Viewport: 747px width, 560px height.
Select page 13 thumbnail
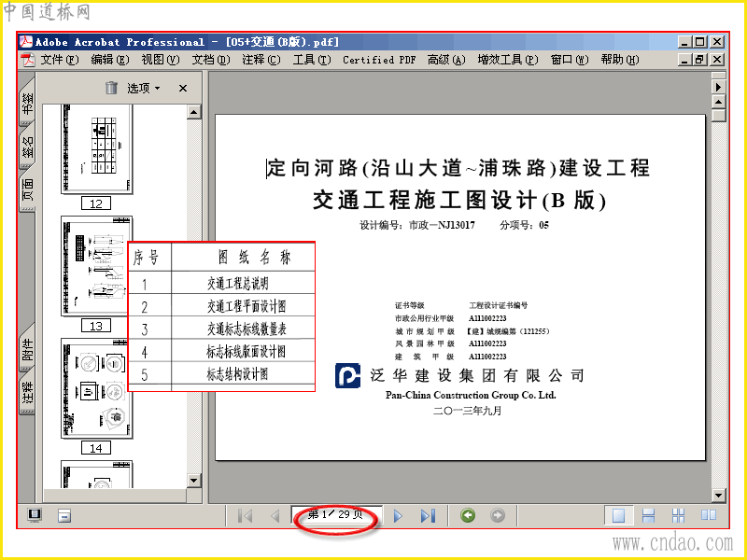(x=97, y=266)
